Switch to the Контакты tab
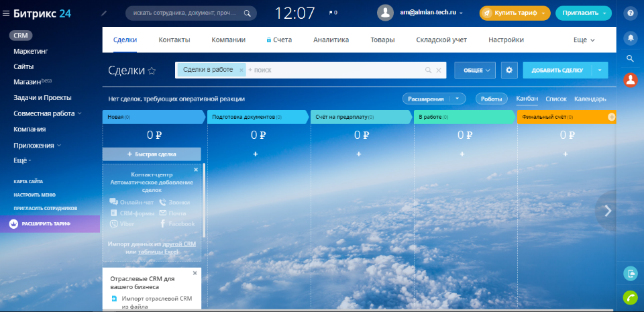Screen dimensions: 644x312 pos(174,40)
